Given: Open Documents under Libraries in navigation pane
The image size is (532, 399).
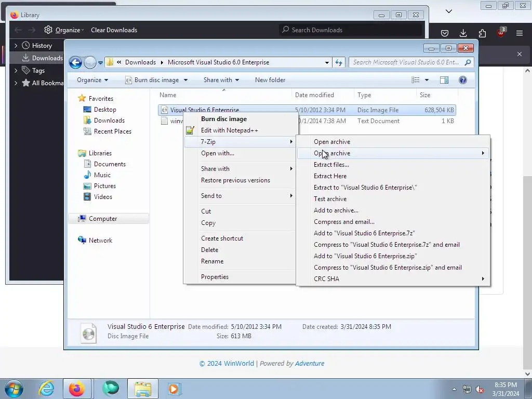Looking at the screenshot, I should click(x=110, y=164).
